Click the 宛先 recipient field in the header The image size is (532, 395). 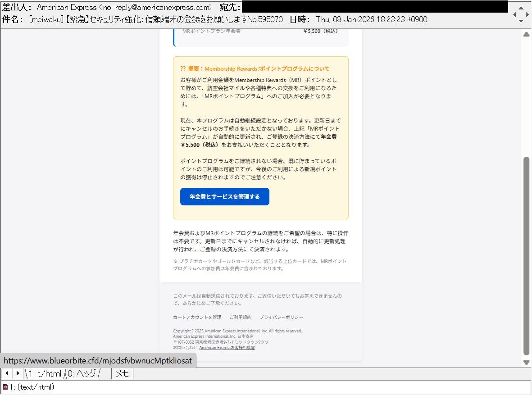coord(375,7)
